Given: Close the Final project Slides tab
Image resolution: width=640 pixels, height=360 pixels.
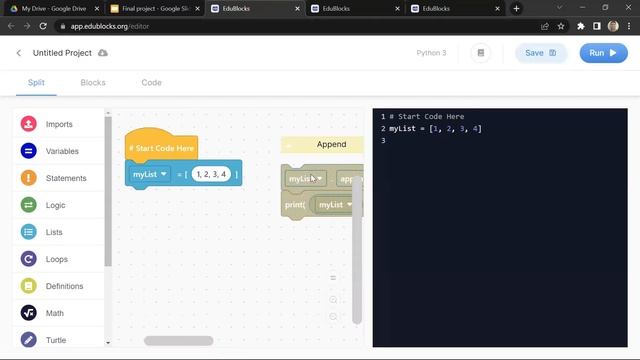Looking at the screenshot, I should 198,8.
